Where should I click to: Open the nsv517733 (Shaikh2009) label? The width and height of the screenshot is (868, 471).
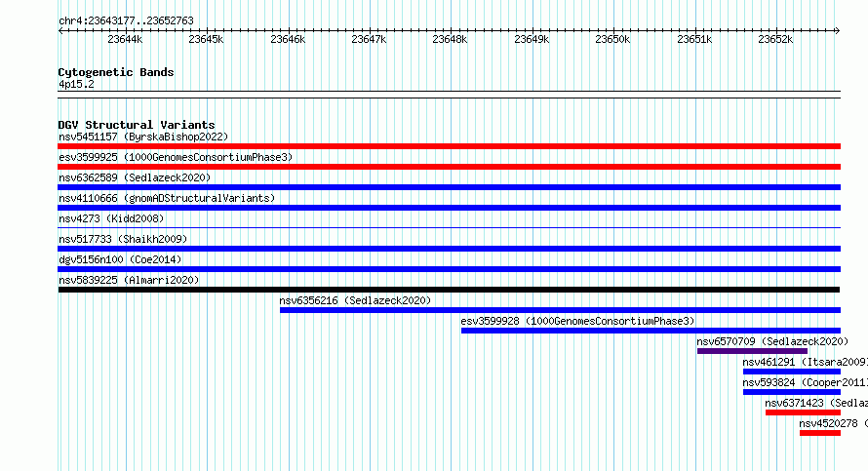tap(123, 239)
